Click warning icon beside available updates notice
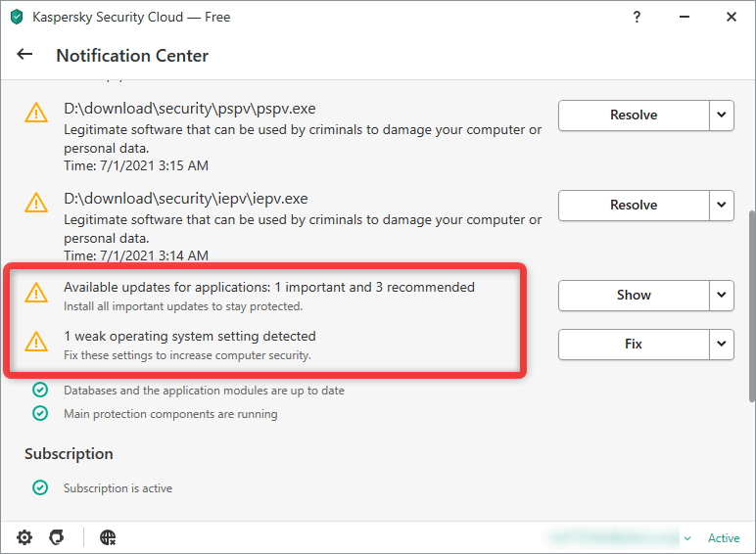The image size is (756, 554). tap(36, 293)
